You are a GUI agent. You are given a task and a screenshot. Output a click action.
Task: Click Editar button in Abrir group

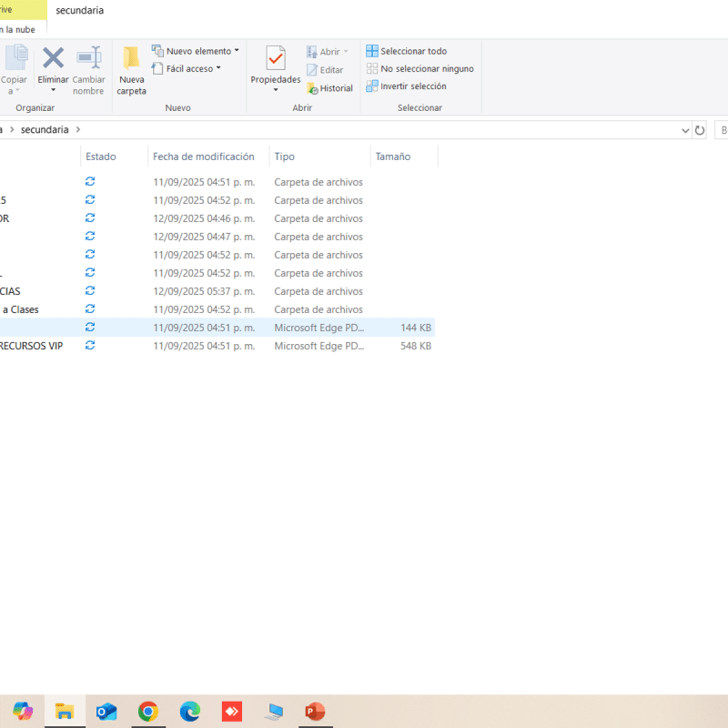(x=326, y=70)
